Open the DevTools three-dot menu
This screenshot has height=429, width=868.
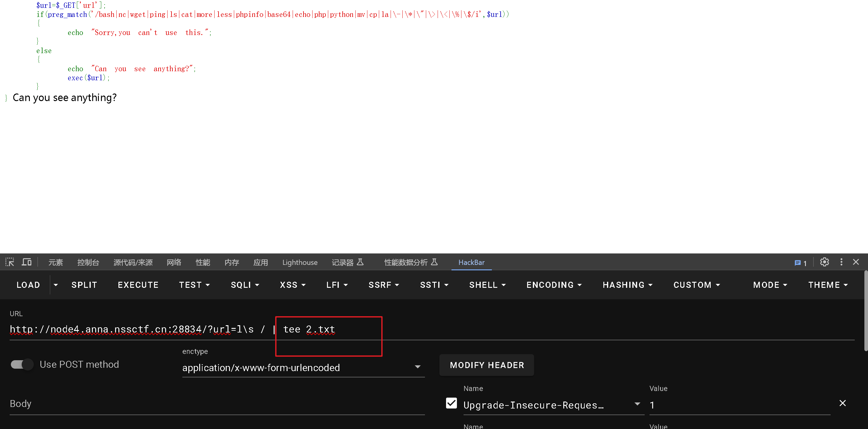click(841, 262)
